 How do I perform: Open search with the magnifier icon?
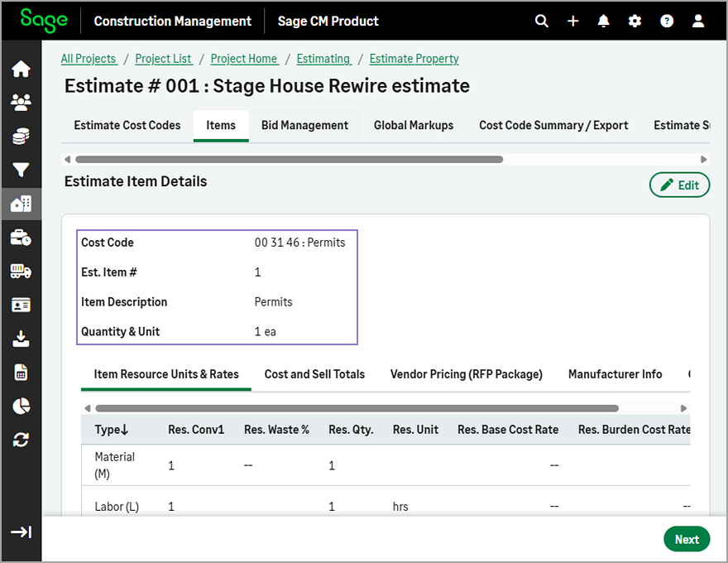541,21
